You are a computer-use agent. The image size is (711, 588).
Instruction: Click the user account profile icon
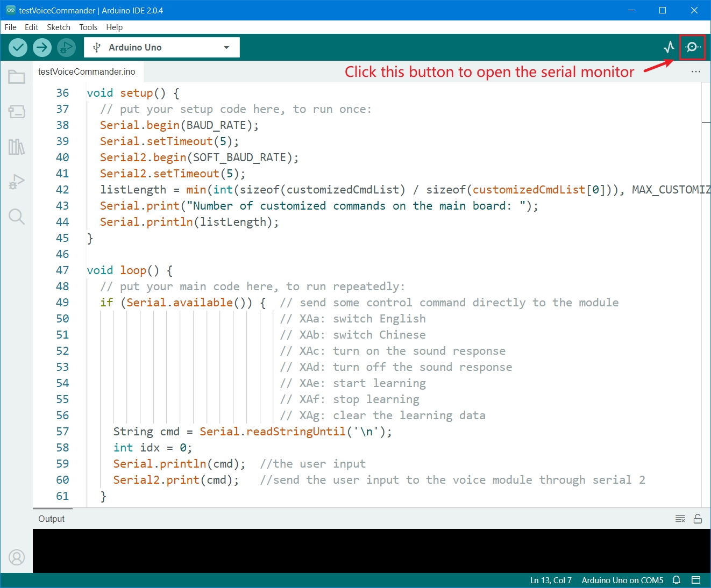[17, 557]
